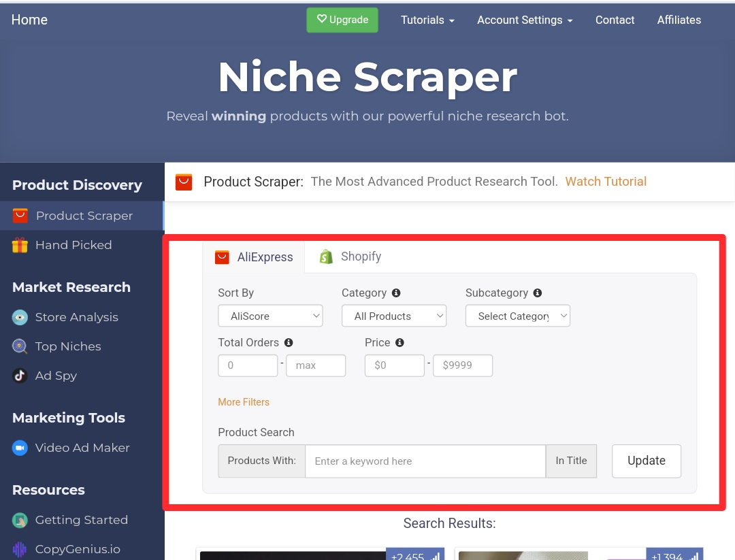Click the heart icon on Upgrade button
Image resolution: width=735 pixels, height=560 pixels.
pyautogui.click(x=321, y=19)
